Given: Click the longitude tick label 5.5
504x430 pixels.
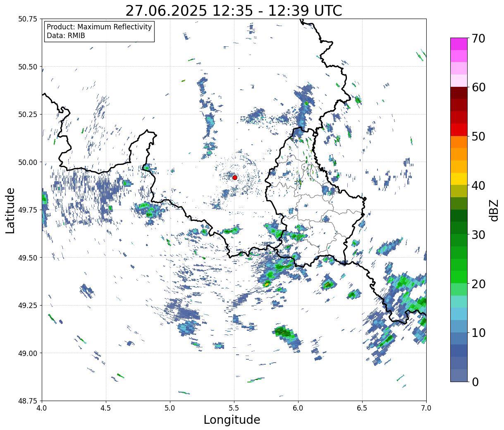Looking at the screenshot, I should [x=234, y=408].
